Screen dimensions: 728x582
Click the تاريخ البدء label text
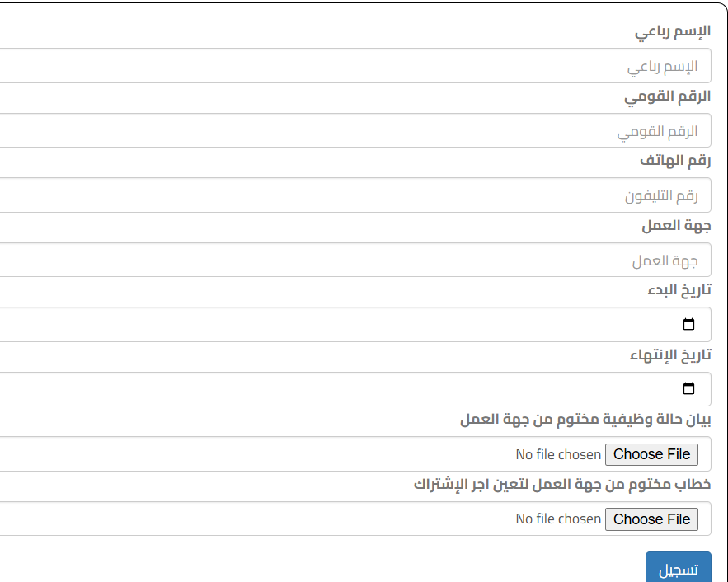(x=679, y=290)
